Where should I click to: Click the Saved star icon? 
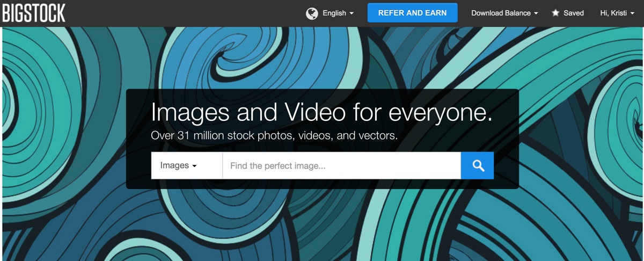[555, 13]
